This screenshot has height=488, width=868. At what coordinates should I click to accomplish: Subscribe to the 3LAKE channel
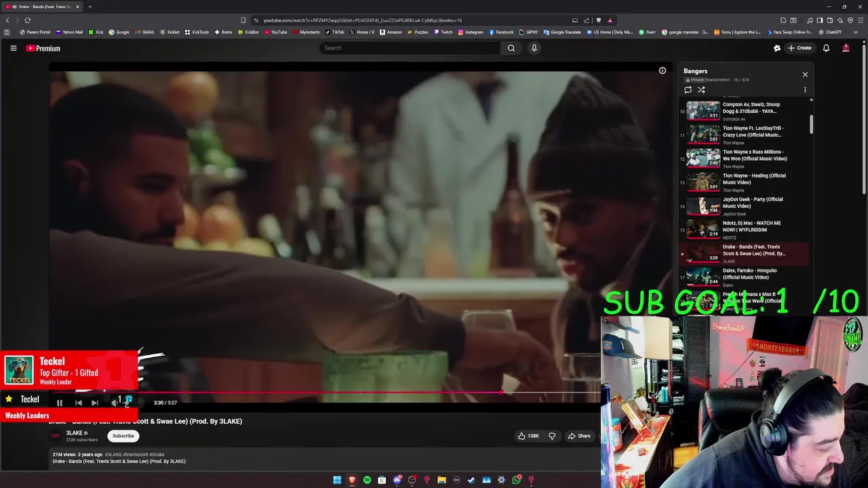[x=123, y=436]
